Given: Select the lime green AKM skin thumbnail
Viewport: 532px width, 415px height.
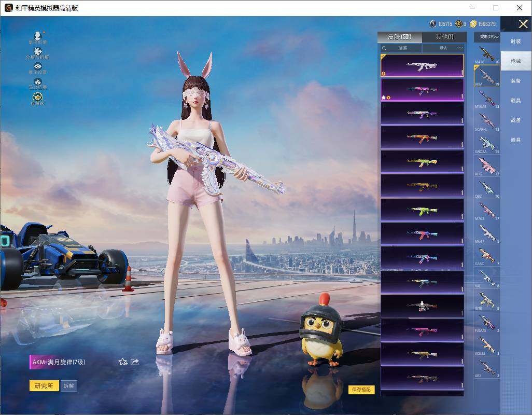Looking at the screenshot, I should coord(422,210).
